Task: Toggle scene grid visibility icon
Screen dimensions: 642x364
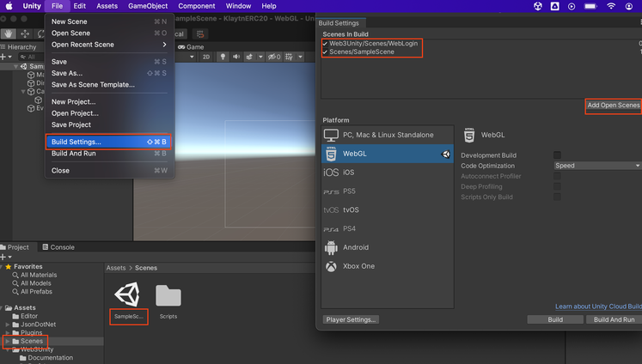Action: (x=289, y=57)
